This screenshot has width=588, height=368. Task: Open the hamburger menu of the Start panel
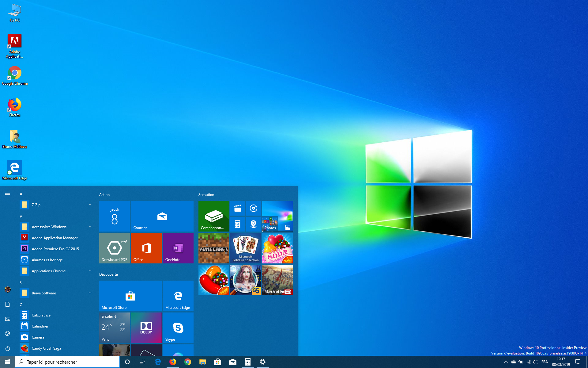(x=7, y=194)
